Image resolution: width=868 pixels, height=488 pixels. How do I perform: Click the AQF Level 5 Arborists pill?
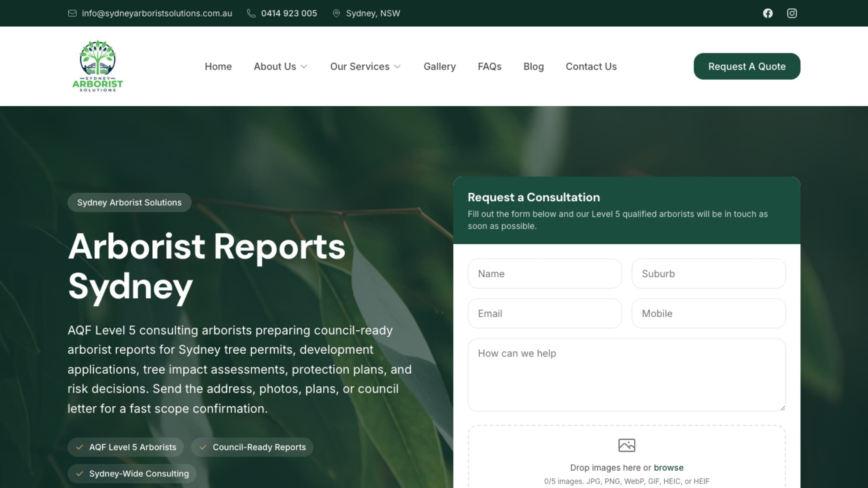[x=125, y=447]
